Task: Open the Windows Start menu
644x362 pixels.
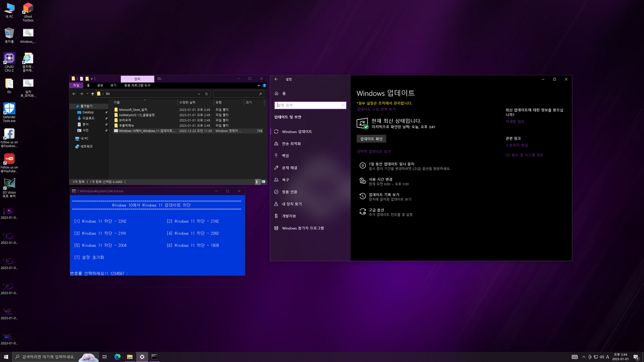Action: [6, 357]
